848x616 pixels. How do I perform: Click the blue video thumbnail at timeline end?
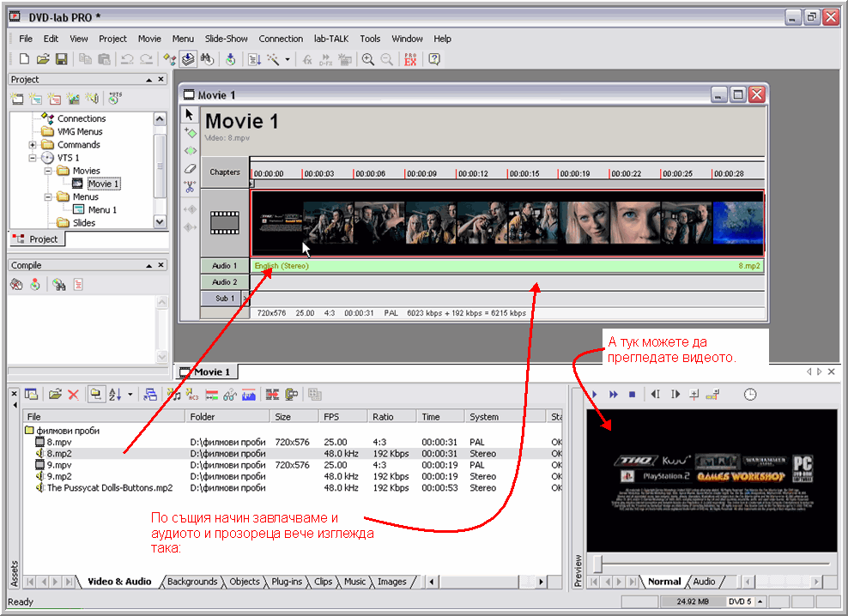[x=737, y=223]
